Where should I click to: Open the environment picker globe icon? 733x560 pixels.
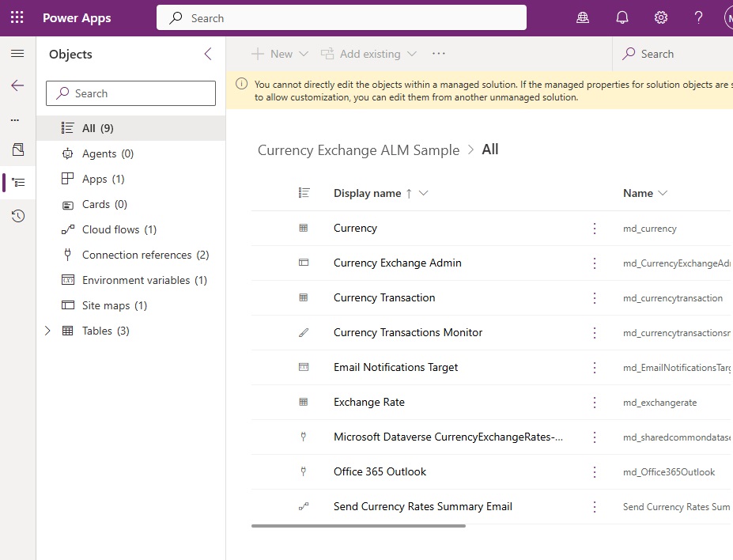(x=583, y=17)
